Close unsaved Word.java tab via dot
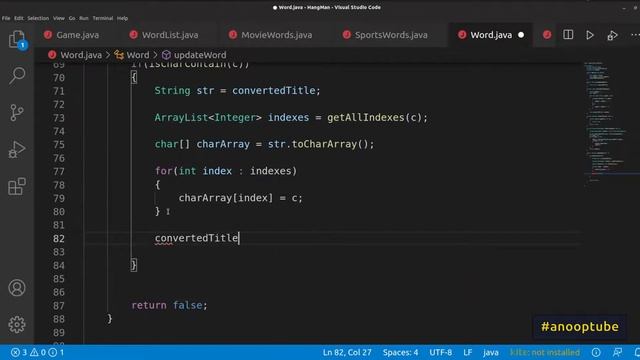This screenshot has width=640, height=360. tap(521, 35)
